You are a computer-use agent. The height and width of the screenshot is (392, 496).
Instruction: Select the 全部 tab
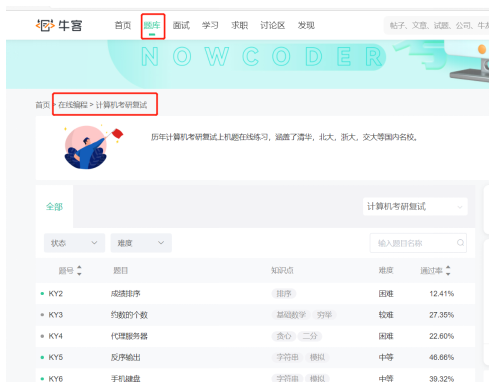pyautogui.click(x=54, y=207)
